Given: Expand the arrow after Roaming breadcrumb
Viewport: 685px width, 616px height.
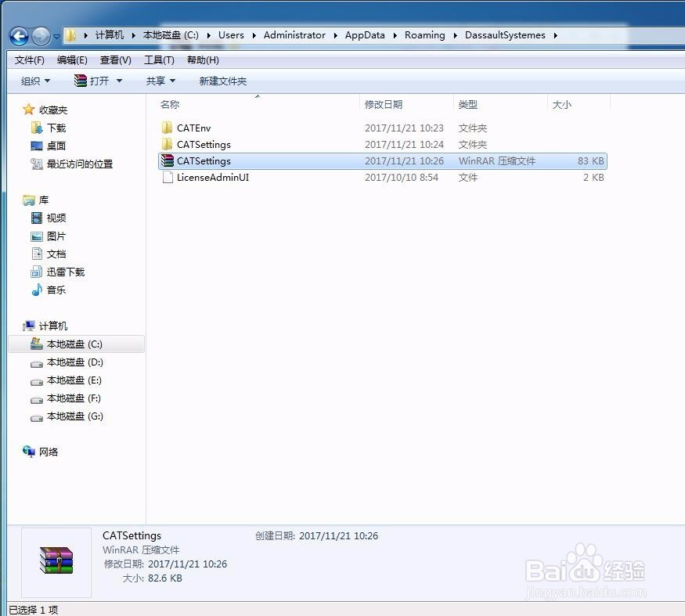Looking at the screenshot, I should pyautogui.click(x=455, y=35).
